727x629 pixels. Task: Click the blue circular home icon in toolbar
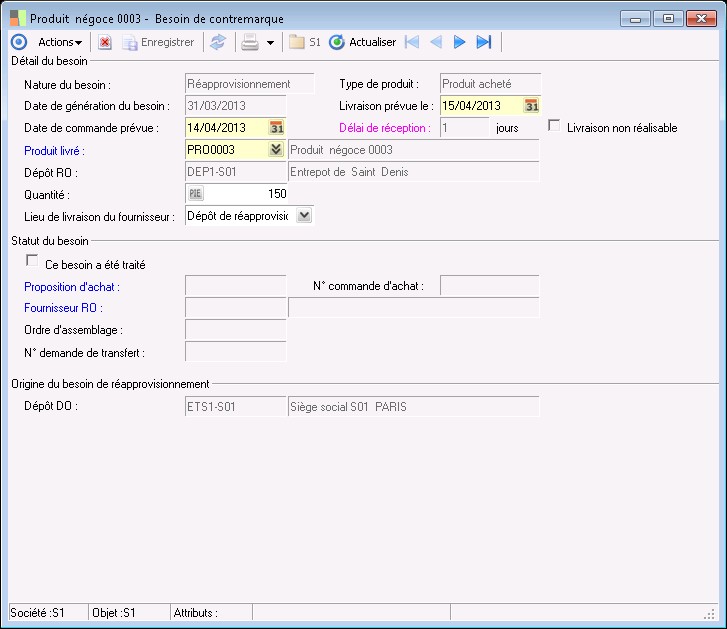(x=18, y=42)
